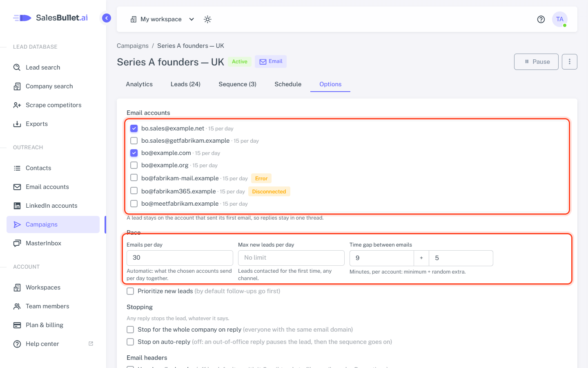
Task: Pause the campaign
Action: pyautogui.click(x=536, y=62)
